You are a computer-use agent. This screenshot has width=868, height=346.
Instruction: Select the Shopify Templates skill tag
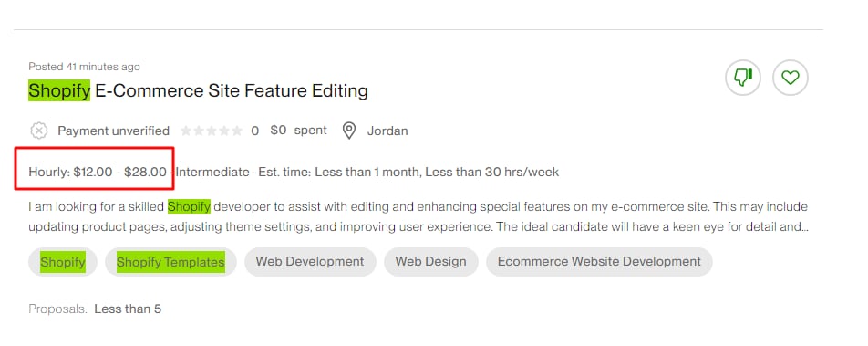(170, 262)
